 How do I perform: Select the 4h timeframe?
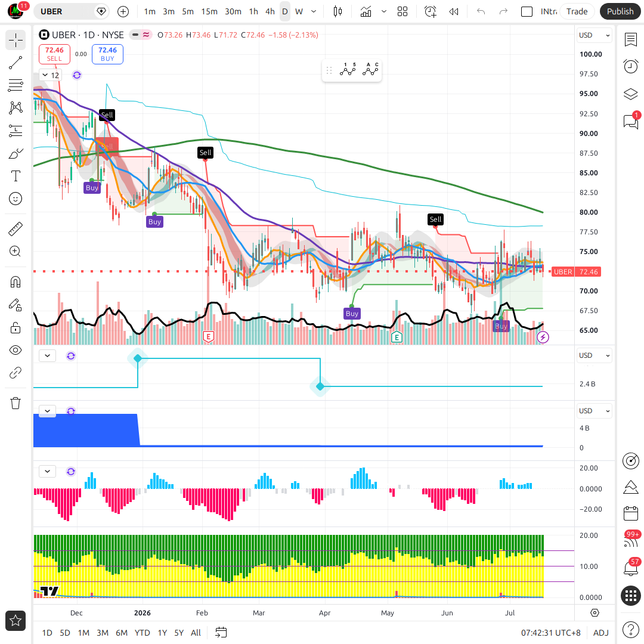point(270,11)
